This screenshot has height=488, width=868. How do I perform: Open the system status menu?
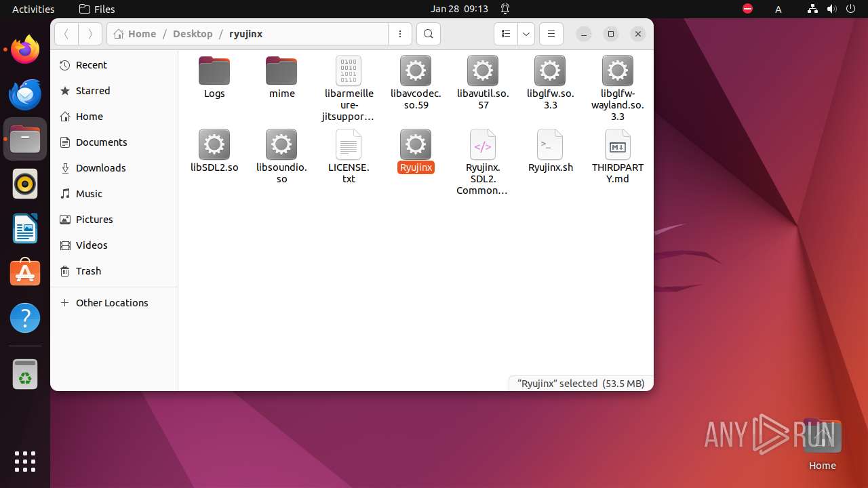click(x=831, y=9)
